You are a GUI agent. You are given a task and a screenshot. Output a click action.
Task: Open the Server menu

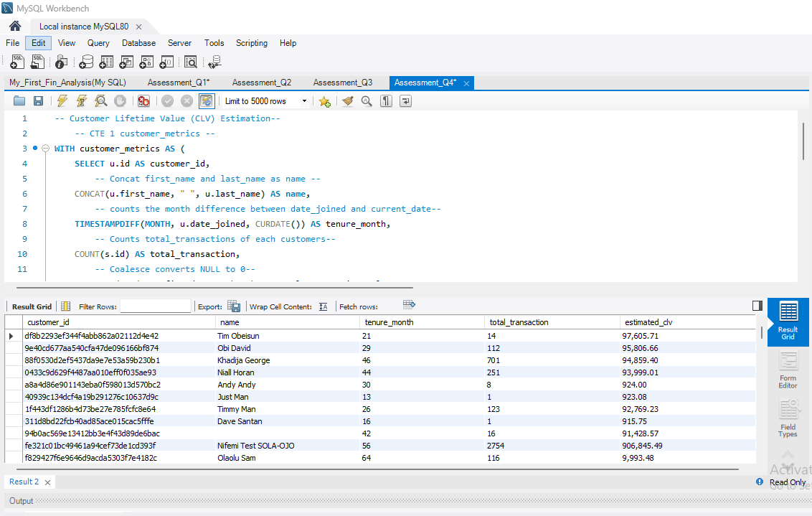click(179, 43)
